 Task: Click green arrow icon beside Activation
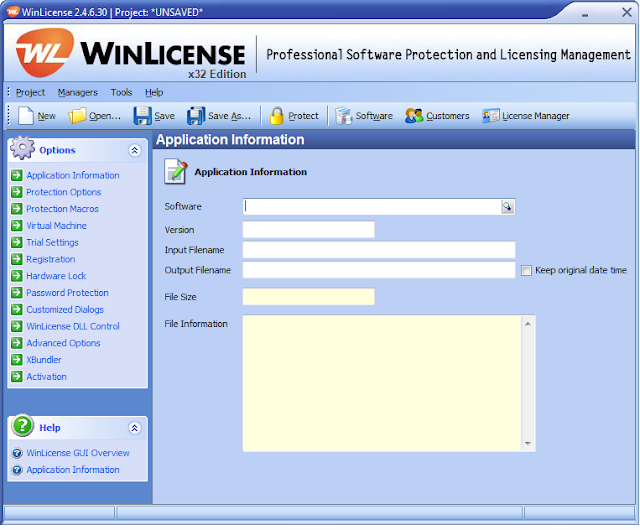pyautogui.click(x=17, y=376)
